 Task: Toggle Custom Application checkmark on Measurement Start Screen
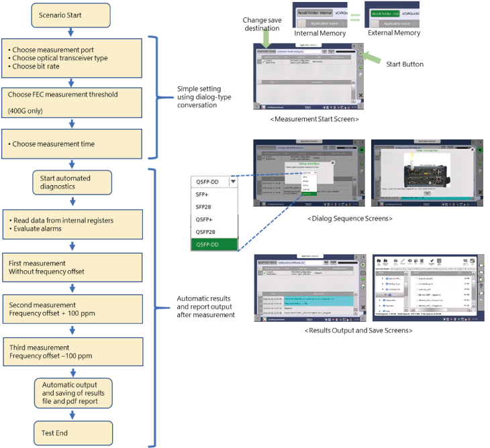pos(264,62)
